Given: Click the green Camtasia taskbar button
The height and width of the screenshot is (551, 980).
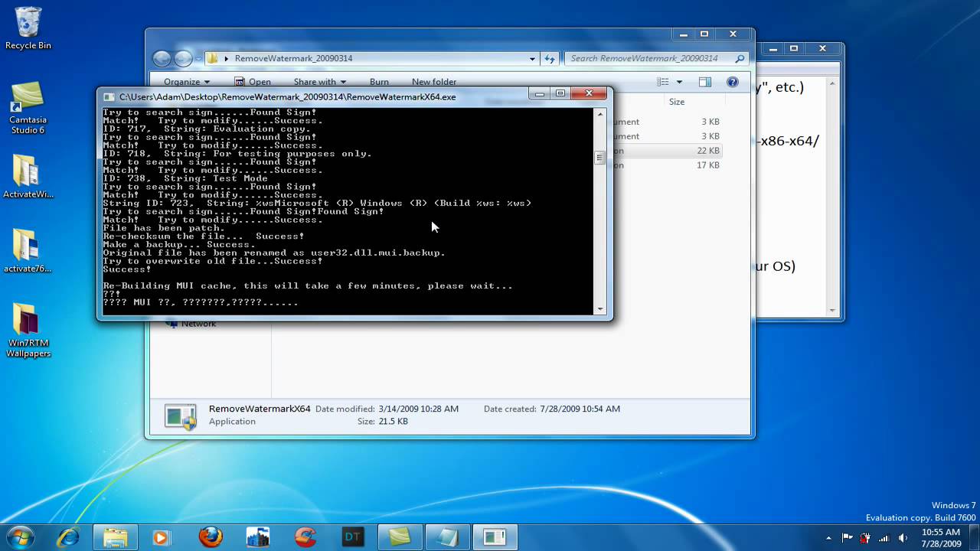Looking at the screenshot, I should [400, 537].
